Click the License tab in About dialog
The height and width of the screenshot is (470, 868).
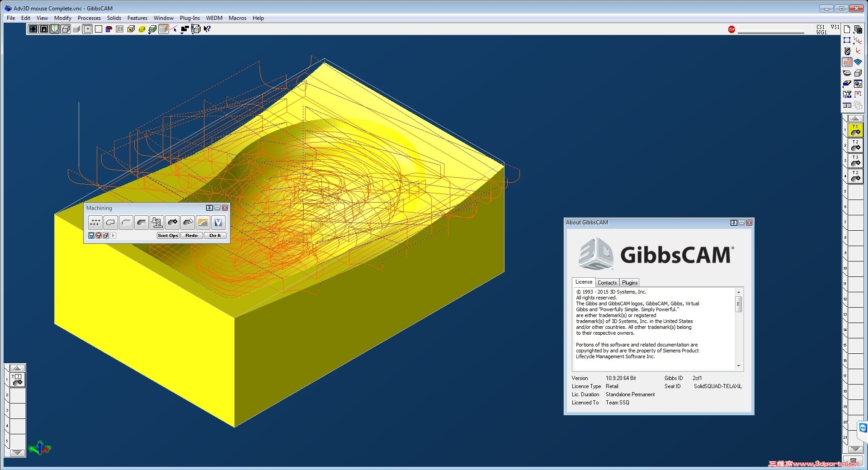tap(584, 282)
